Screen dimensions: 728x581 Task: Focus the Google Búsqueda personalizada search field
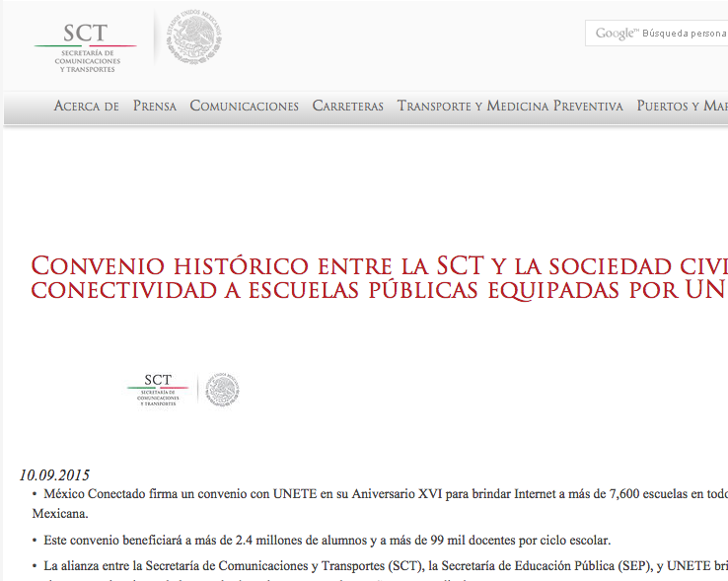[x=683, y=34]
